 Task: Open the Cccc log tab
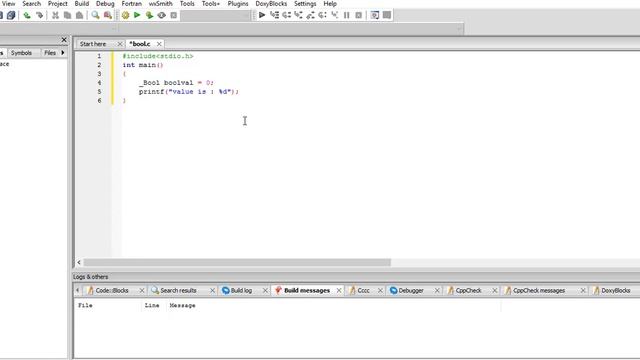pyautogui.click(x=363, y=290)
